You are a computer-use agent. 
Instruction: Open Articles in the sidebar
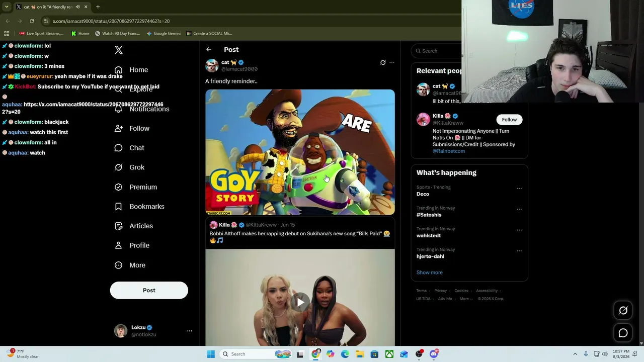coord(134,226)
